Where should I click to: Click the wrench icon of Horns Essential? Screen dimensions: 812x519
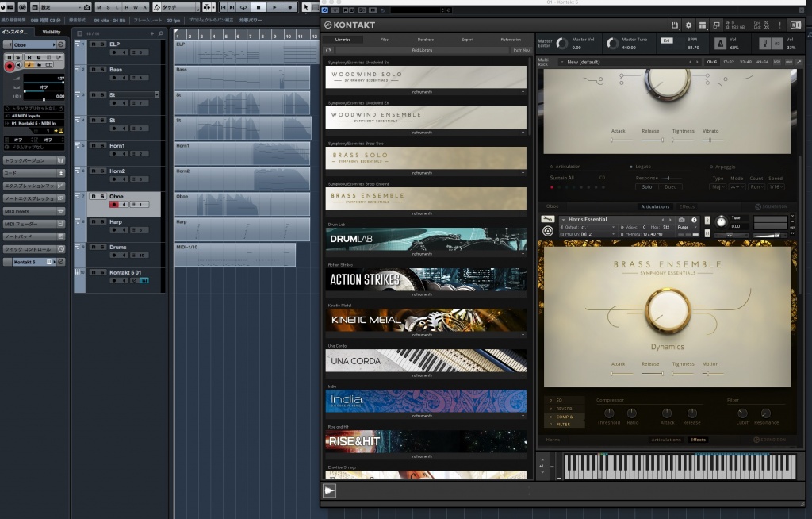[547, 219]
